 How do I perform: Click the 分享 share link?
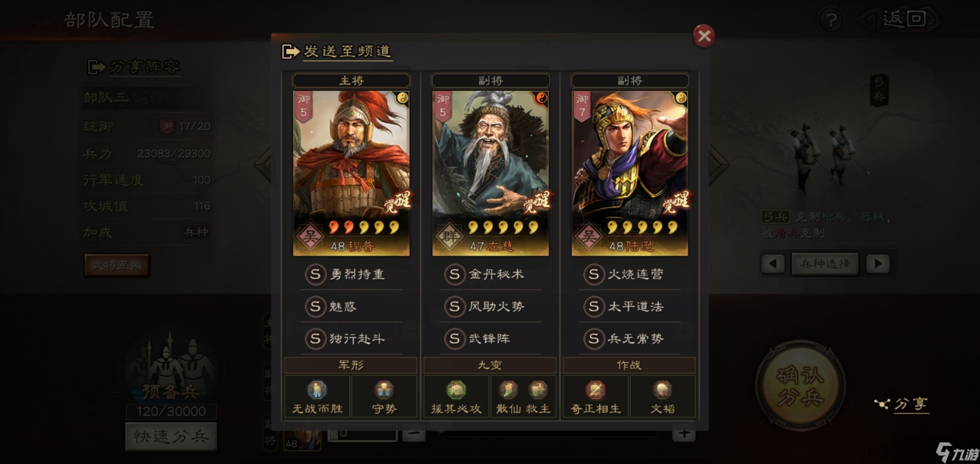[902, 404]
